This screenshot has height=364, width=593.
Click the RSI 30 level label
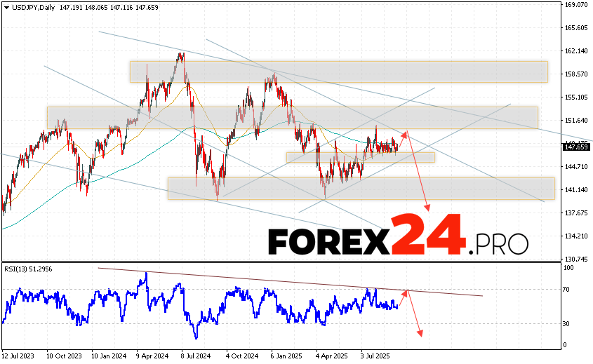[x=567, y=323]
